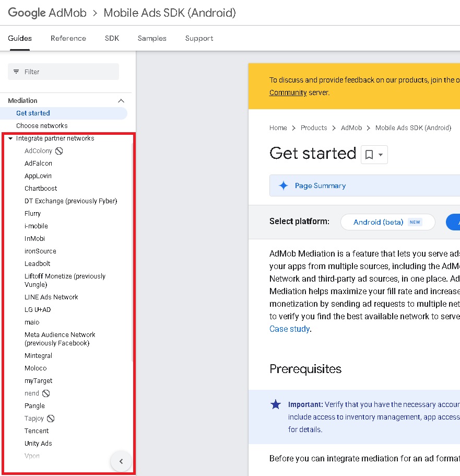Hide the sidebar with the collapse arrow button
This screenshot has width=460, height=476.
pyautogui.click(x=121, y=461)
